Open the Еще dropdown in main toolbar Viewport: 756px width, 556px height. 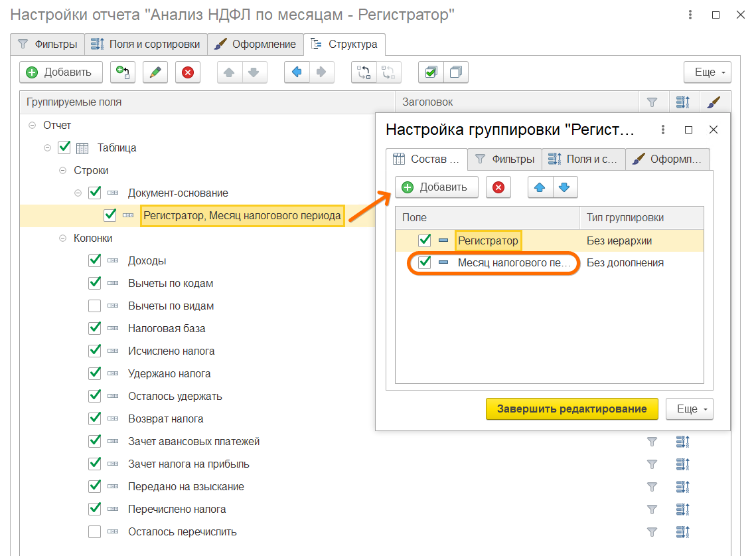pos(707,72)
